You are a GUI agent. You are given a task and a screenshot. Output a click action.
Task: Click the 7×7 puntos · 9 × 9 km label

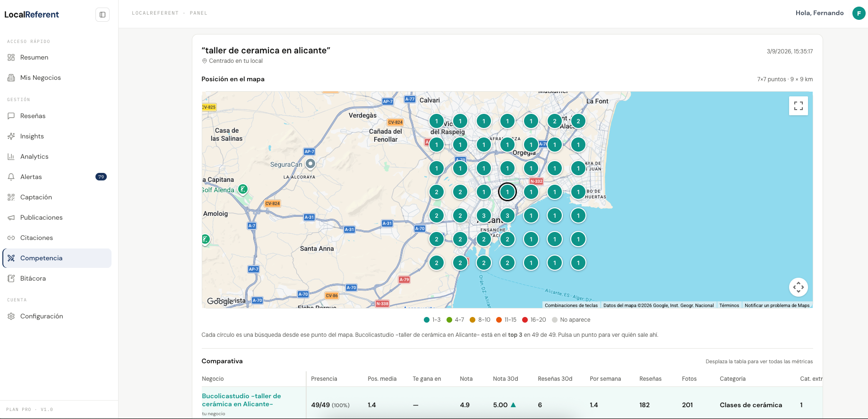(785, 79)
